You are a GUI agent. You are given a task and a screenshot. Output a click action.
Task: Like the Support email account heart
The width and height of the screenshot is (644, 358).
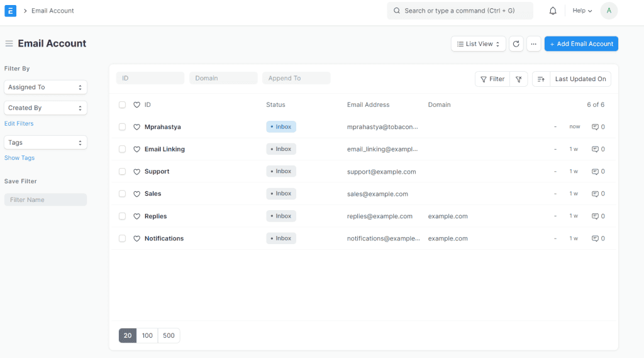click(136, 172)
